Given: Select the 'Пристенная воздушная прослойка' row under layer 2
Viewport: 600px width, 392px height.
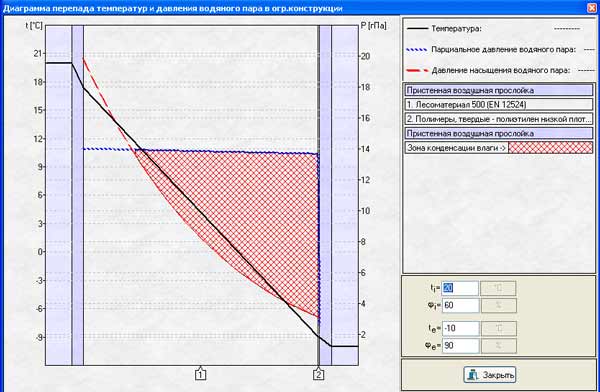Looking at the screenshot, I should (499, 133).
